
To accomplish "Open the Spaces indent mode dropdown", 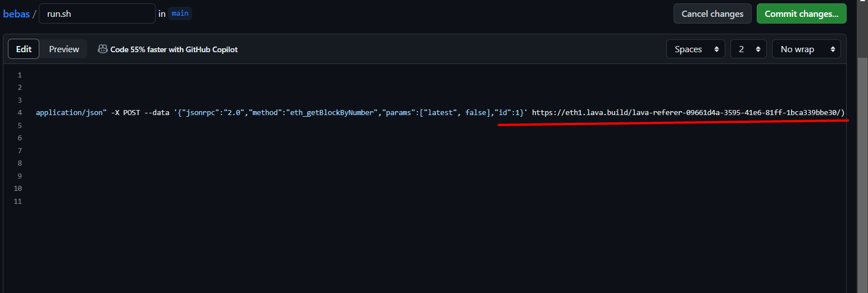I will coord(696,49).
